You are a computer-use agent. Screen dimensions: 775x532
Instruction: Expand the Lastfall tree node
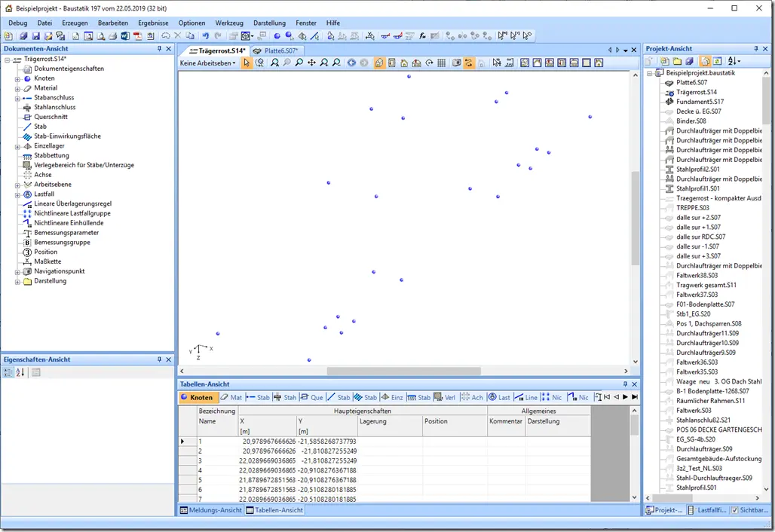(x=17, y=195)
